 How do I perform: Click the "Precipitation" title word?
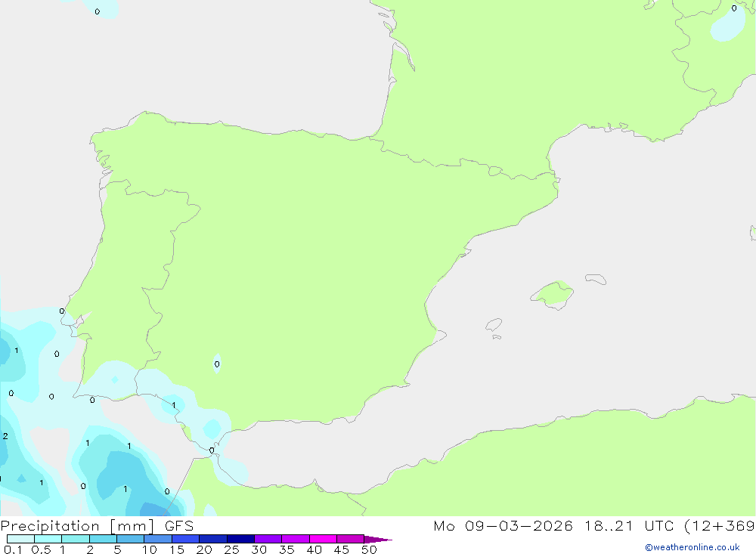(x=50, y=526)
